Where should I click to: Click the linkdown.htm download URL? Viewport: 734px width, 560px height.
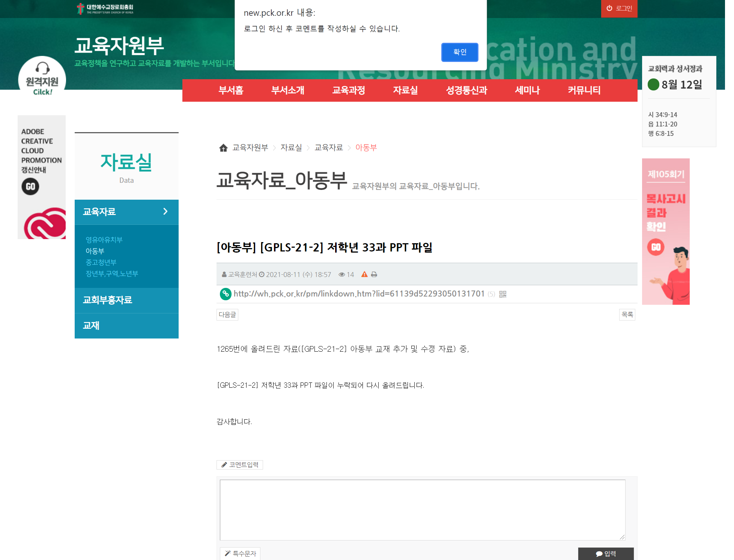coord(359,294)
